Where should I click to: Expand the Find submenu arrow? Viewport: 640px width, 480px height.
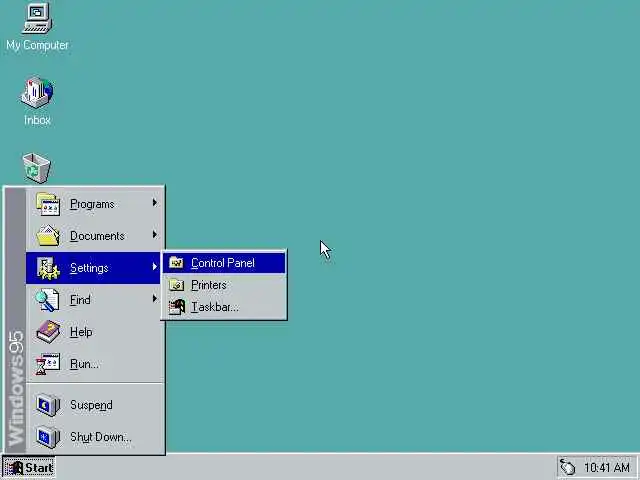(155, 298)
